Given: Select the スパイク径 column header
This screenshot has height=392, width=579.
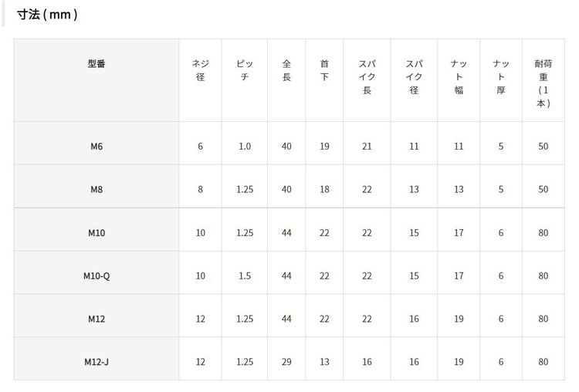Looking at the screenshot, I should pos(413,77).
